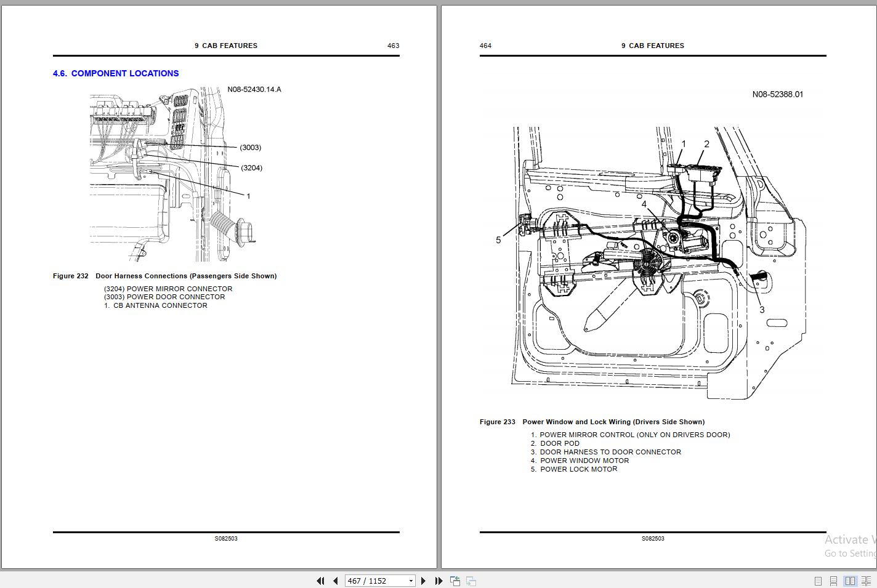Screen dimensions: 877x588
Task: Go to the next page with arrow button
Action: 423,581
